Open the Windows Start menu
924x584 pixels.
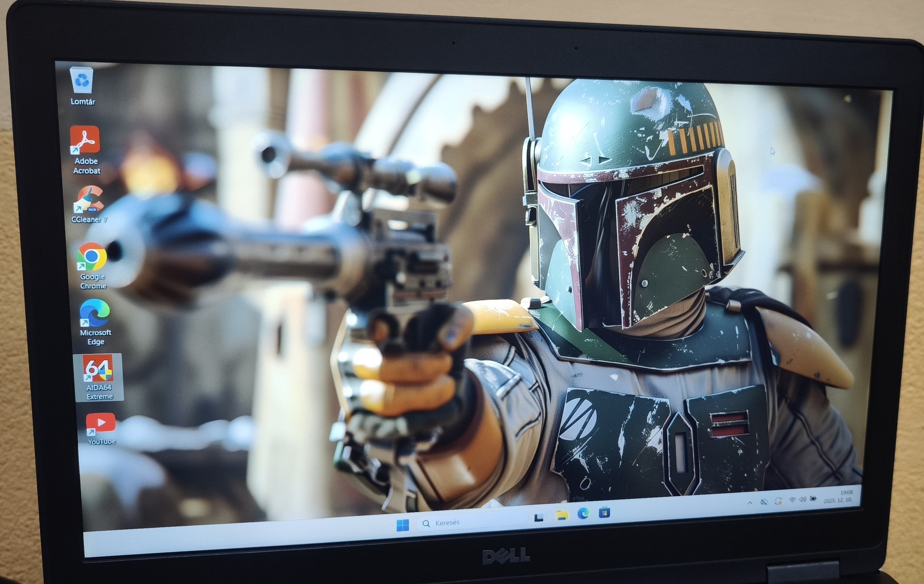[x=402, y=525]
